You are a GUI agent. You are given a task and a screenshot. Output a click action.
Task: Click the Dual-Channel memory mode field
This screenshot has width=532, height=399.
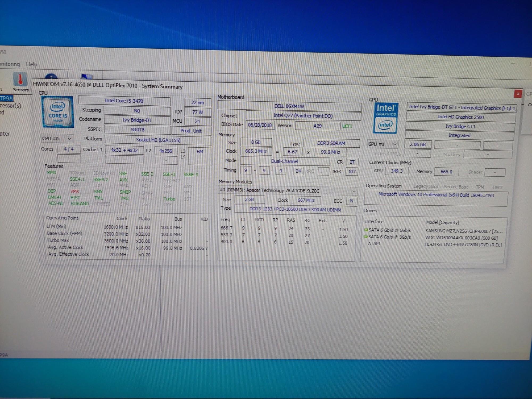[285, 161]
